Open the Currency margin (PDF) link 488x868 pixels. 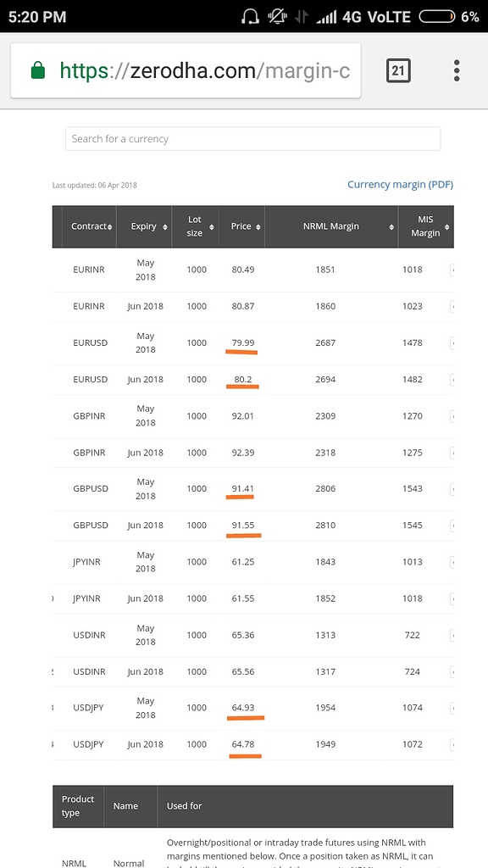(400, 184)
